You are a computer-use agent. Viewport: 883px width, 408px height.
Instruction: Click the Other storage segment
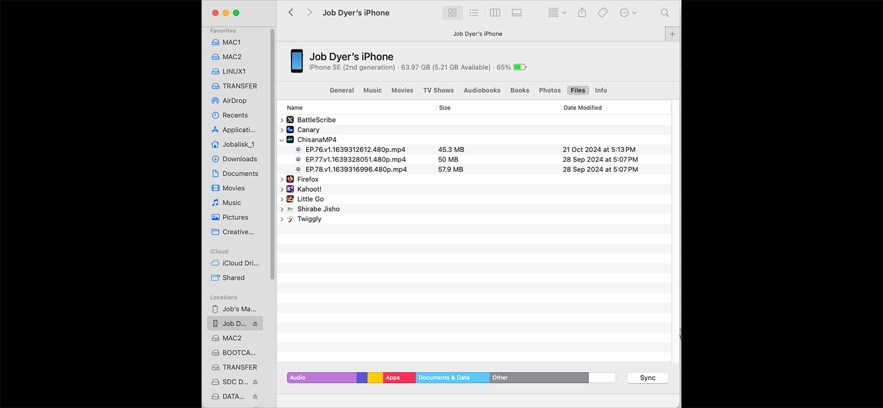539,378
